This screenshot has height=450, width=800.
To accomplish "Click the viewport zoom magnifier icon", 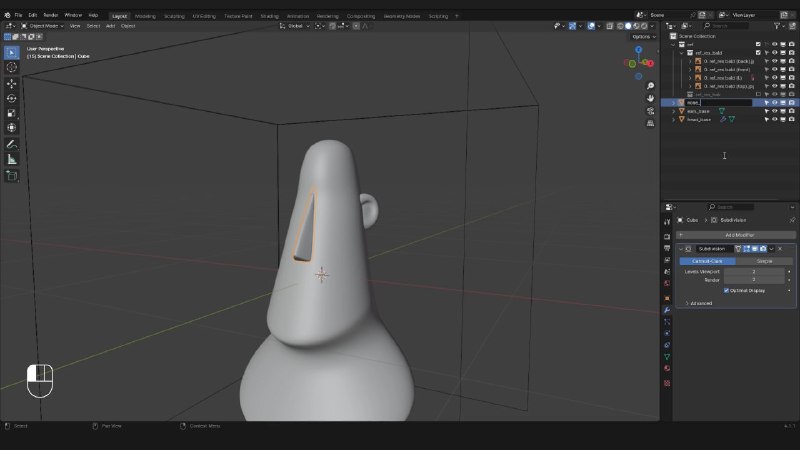I will [x=650, y=86].
